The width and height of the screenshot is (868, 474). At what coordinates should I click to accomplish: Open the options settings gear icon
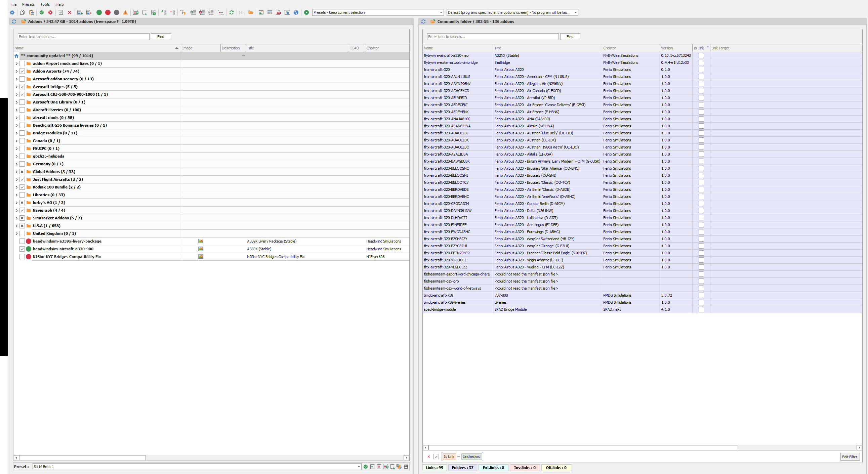tap(12, 12)
